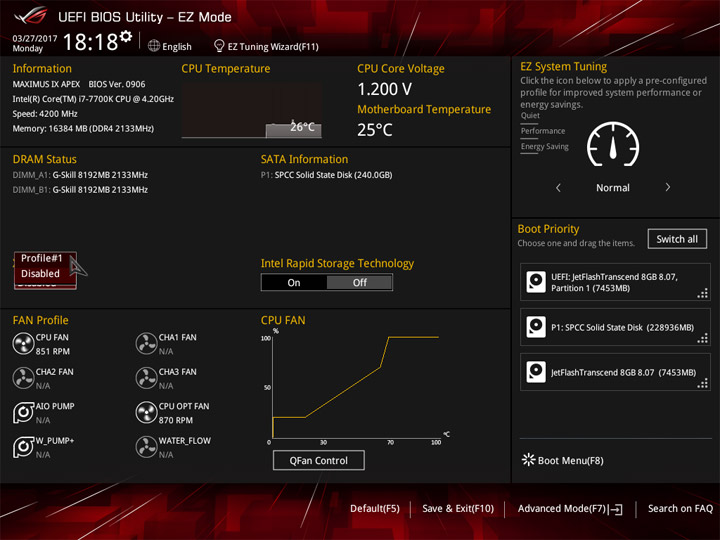Click Save & Exit(F10)
Viewport: 720px width, 540px height.
(x=458, y=508)
